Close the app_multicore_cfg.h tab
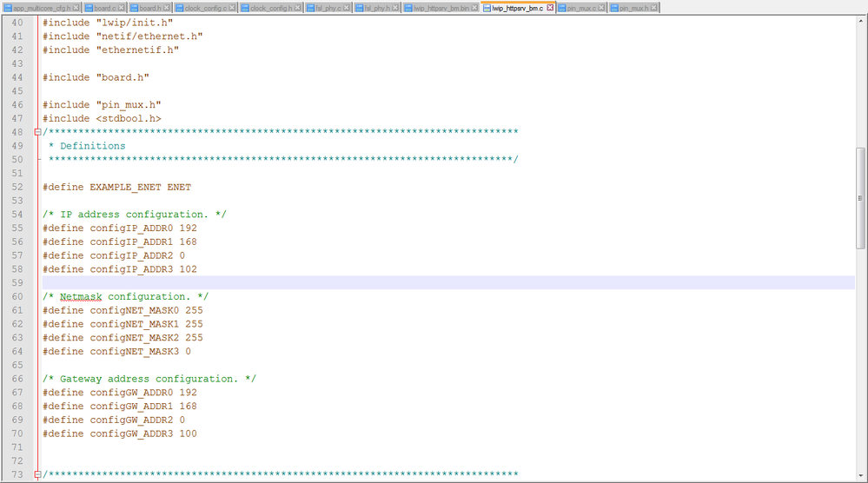Viewport: 868px width, 483px height. pos(76,8)
